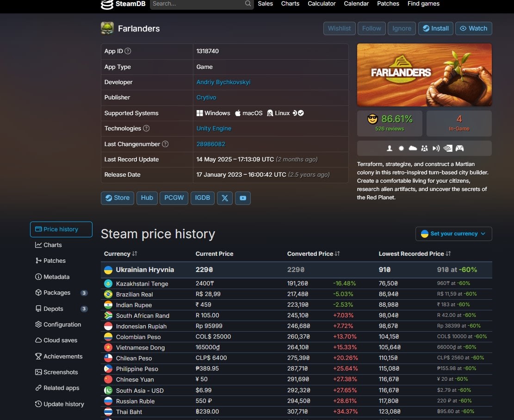
Task: Click the SteamDB logo icon
Action: 107,4
